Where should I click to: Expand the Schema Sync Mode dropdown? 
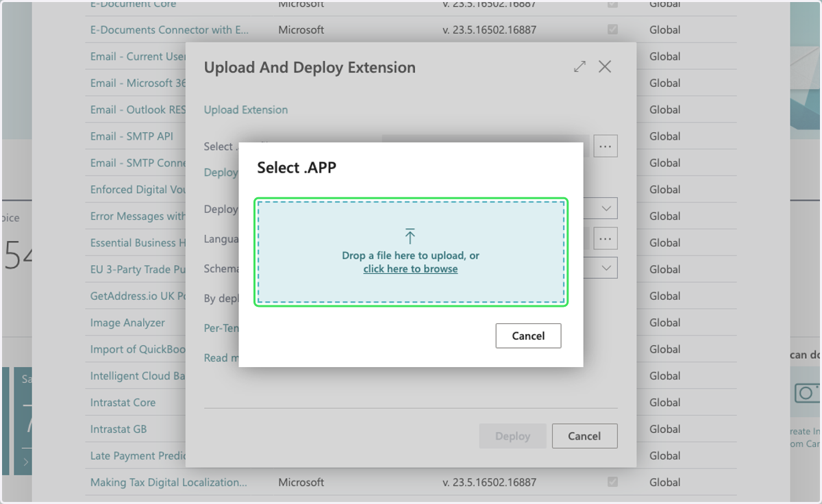click(x=606, y=268)
